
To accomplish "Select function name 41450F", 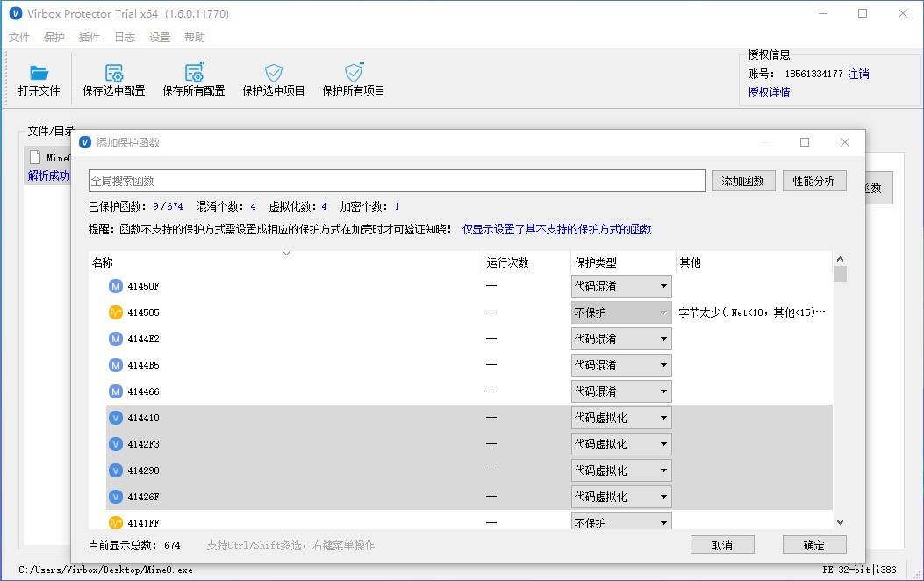I will coord(143,286).
